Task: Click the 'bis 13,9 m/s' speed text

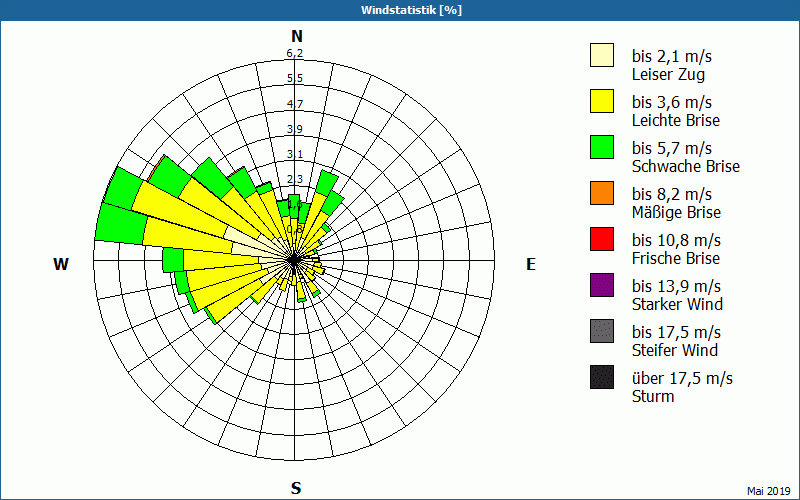Action: tap(676, 286)
